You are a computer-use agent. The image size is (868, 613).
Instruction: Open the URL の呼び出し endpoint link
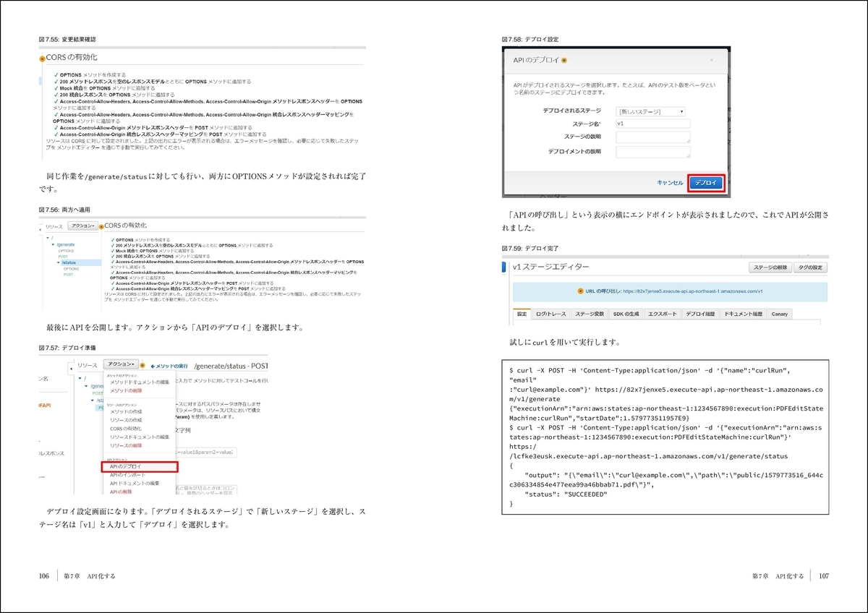click(x=692, y=291)
